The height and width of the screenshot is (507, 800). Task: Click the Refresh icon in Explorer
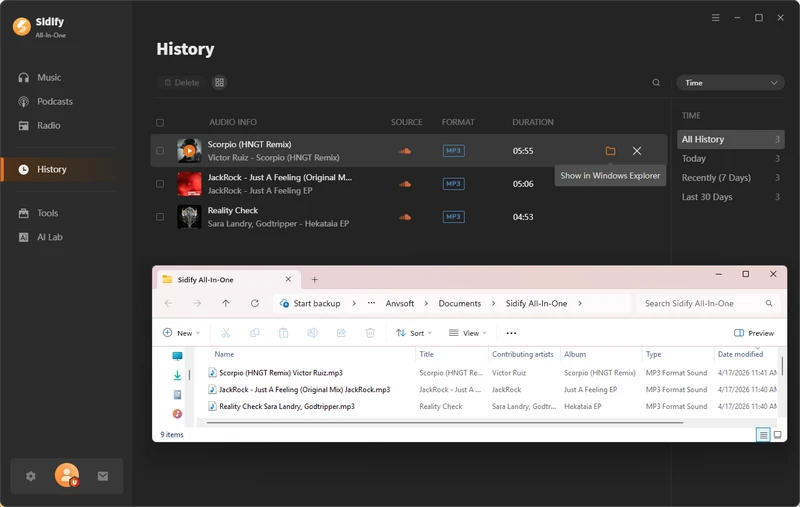tap(255, 303)
